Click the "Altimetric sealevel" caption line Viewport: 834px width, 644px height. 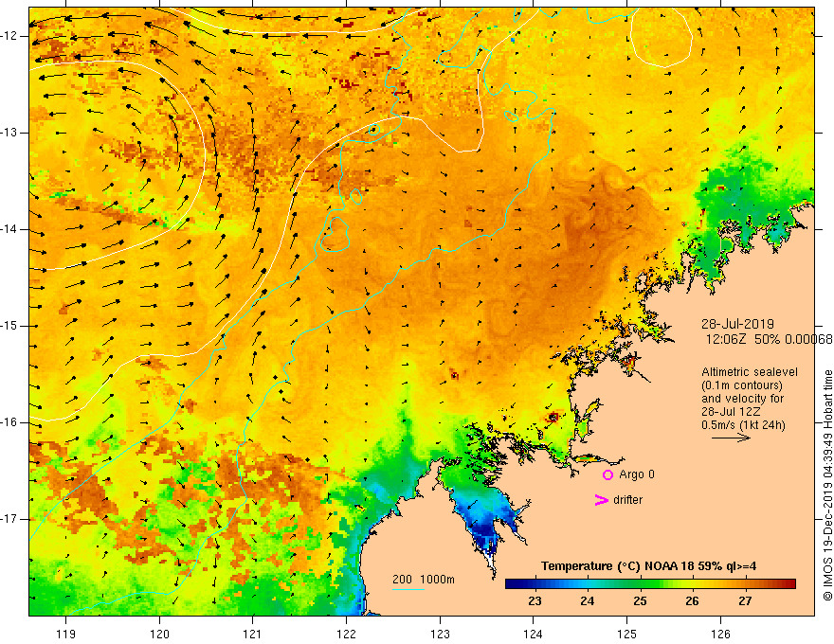tap(750, 372)
